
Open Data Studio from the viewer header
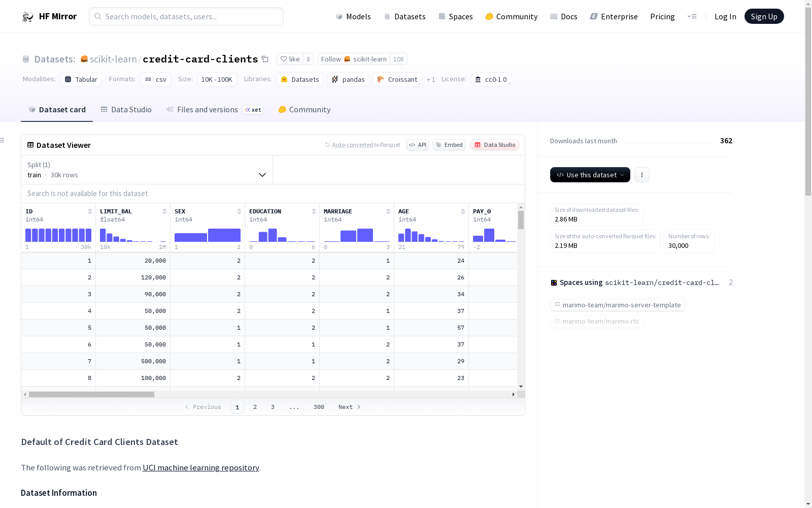tap(494, 145)
